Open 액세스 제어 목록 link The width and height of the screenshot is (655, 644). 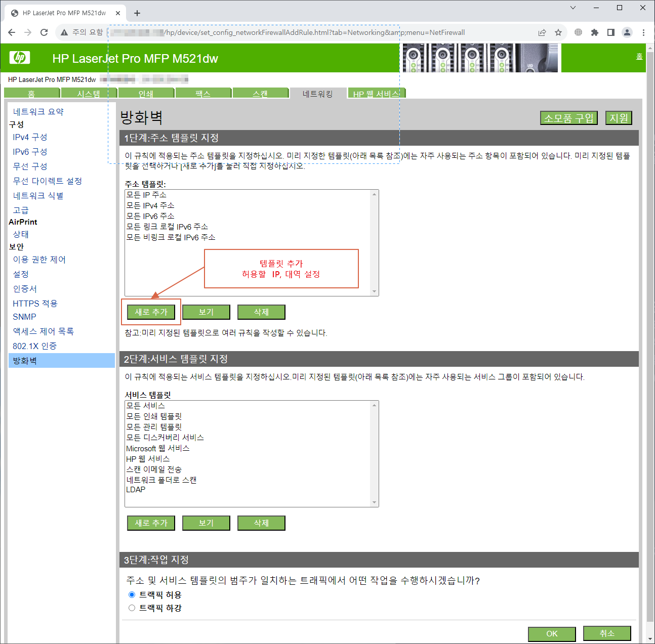click(x=44, y=331)
